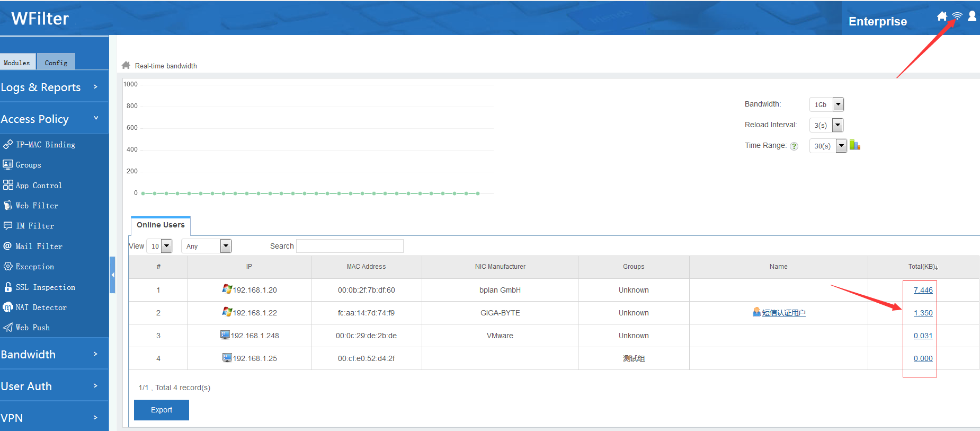The image size is (980, 431).
Task: Sort by MAC Address column header
Action: [366, 267]
